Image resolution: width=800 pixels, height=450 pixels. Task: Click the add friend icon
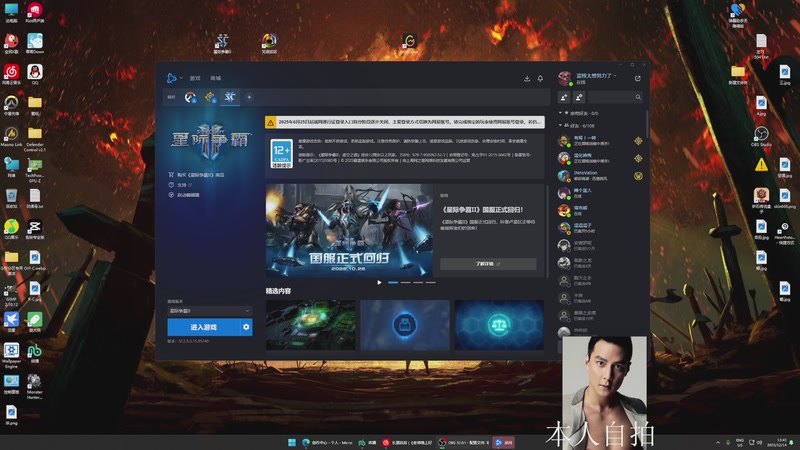(564, 97)
